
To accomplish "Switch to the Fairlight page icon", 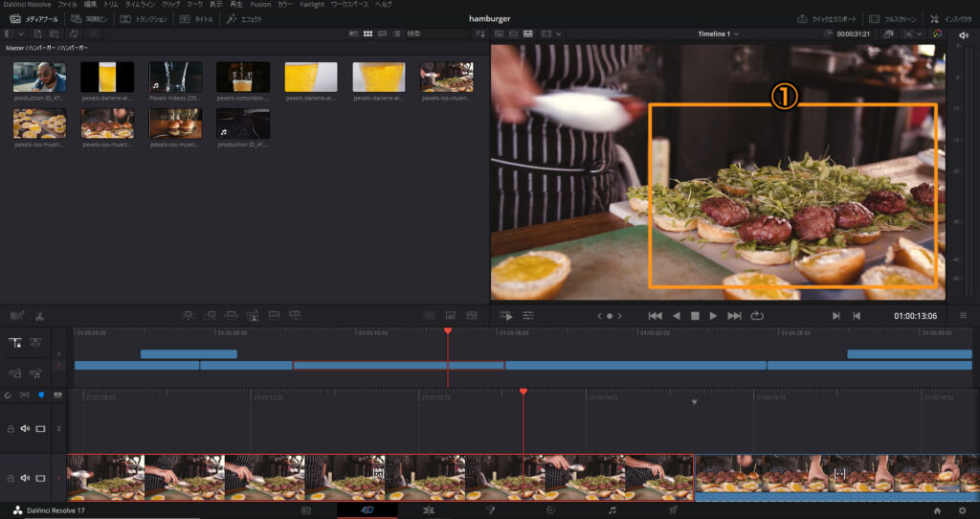I will (x=612, y=510).
